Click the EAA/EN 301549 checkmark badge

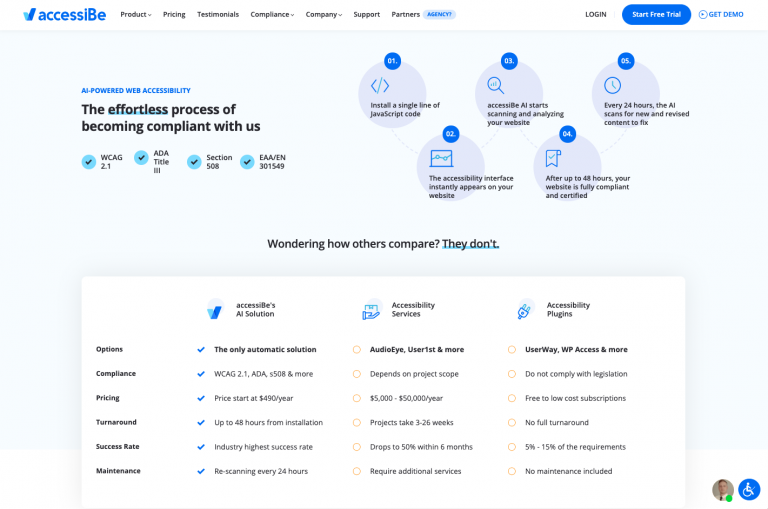coord(247,162)
